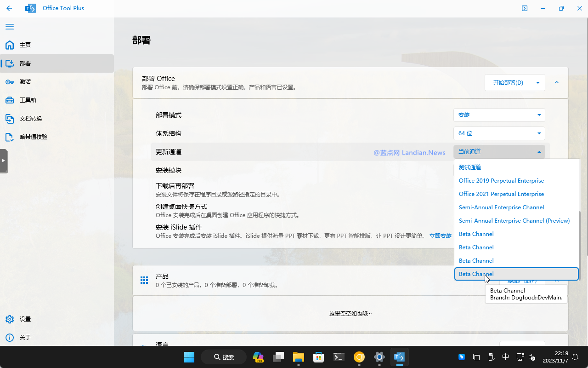Open the 体系结构 dropdown showing 64 位

[x=499, y=133]
